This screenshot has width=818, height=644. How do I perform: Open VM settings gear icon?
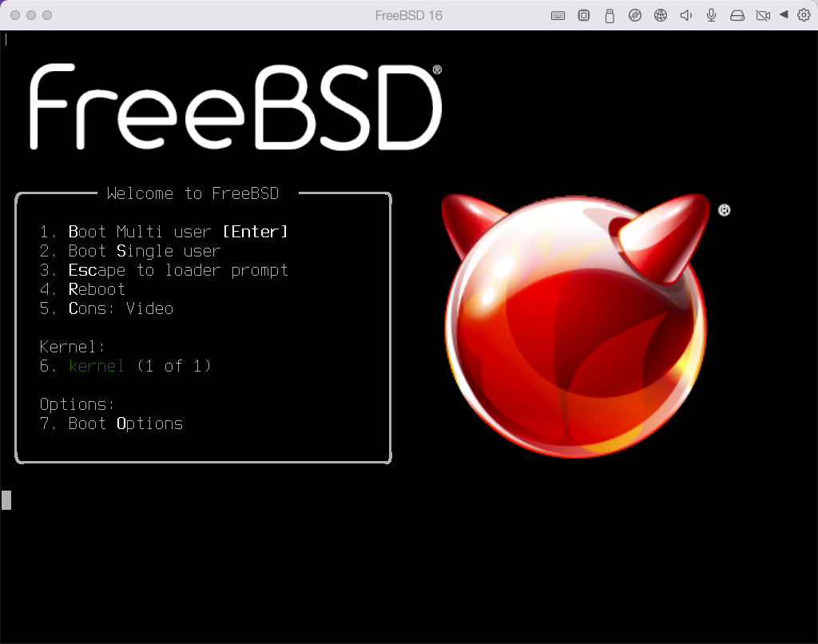coord(804,15)
